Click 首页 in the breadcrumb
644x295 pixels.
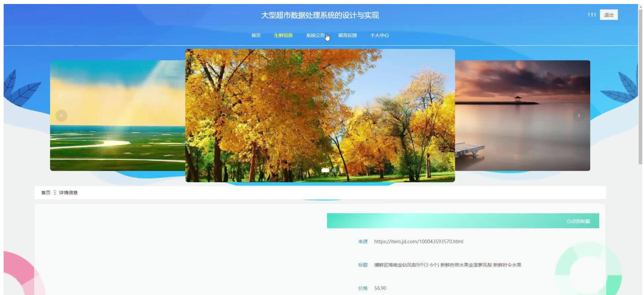pos(46,193)
